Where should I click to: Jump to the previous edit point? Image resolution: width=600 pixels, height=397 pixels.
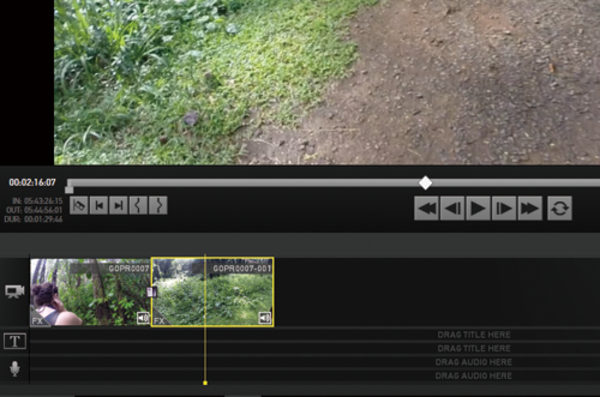pos(99,206)
